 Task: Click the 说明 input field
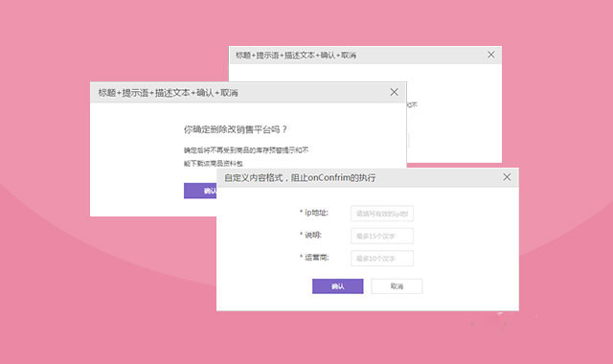(382, 236)
